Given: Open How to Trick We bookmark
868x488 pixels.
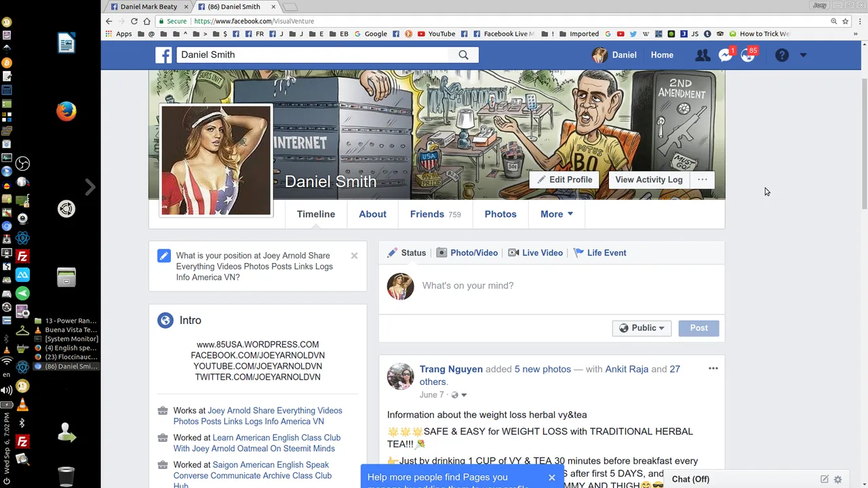Looking at the screenshot, I should pos(759,34).
